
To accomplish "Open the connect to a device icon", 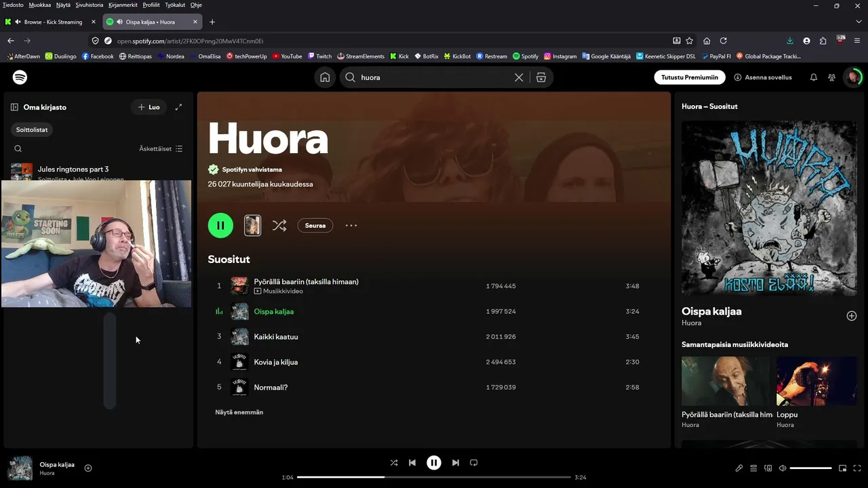I will 768,468.
